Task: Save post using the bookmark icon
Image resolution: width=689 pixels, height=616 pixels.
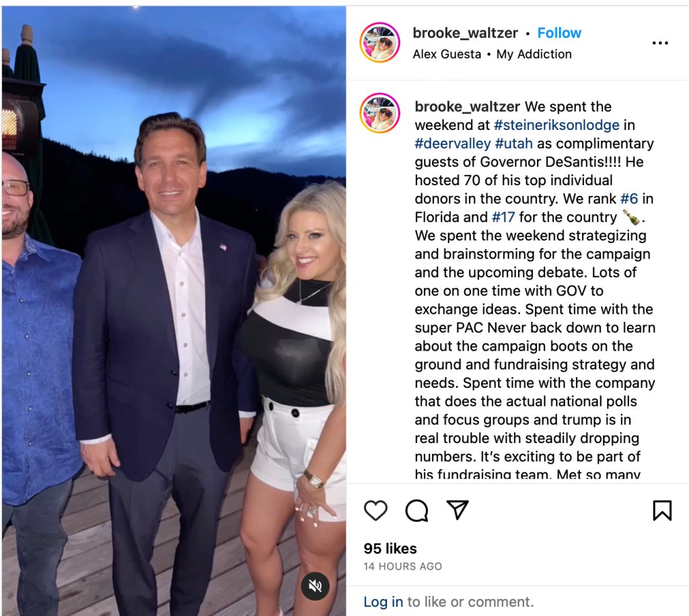Action: 662,510
